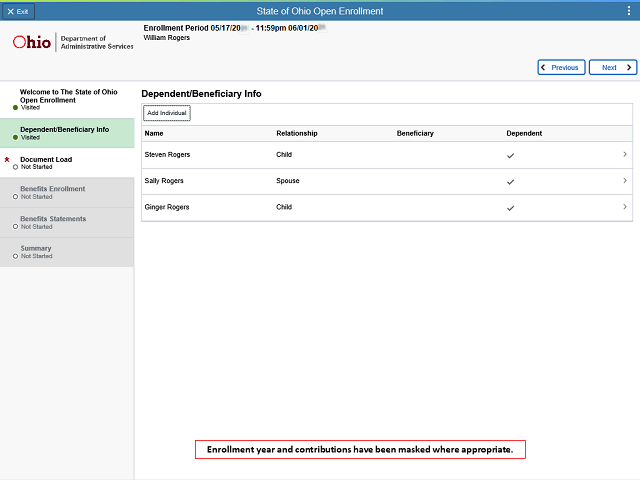Image resolution: width=640 pixels, height=480 pixels.
Task: Click the dependent checkmark for Steven Rogers
Action: click(511, 156)
